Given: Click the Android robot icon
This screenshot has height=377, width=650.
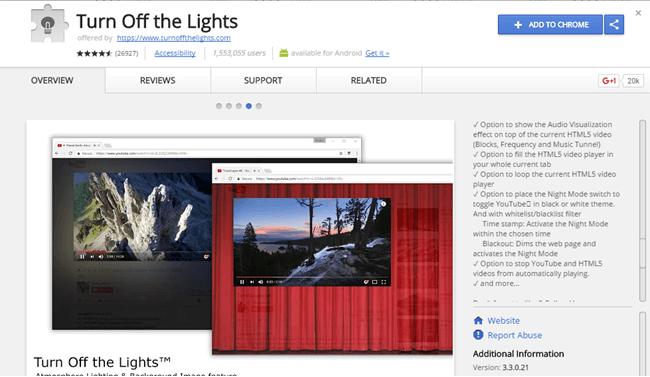Looking at the screenshot, I should pos(284,53).
